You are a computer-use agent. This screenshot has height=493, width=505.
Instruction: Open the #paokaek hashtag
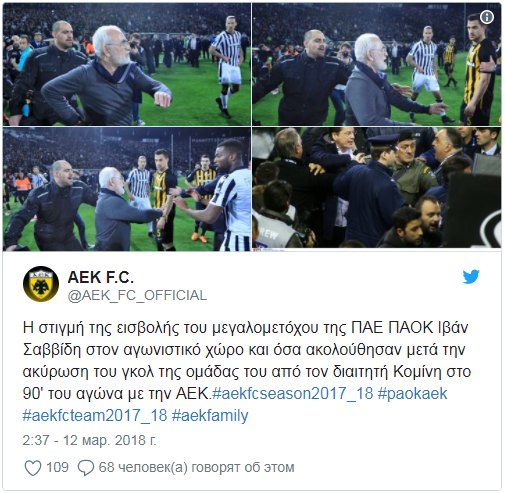click(412, 393)
